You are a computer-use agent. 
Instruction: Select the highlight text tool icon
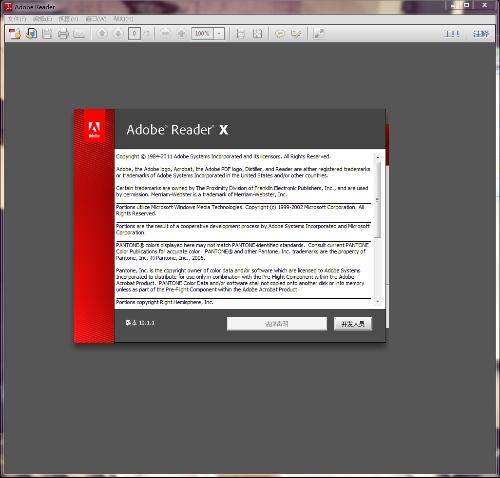(x=296, y=34)
